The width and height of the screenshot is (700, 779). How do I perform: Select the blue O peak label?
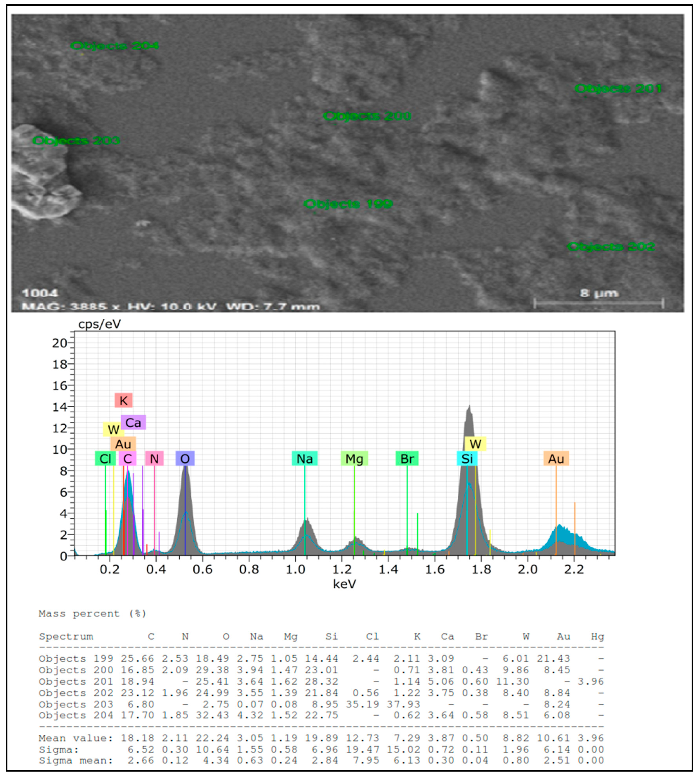click(185, 459)
